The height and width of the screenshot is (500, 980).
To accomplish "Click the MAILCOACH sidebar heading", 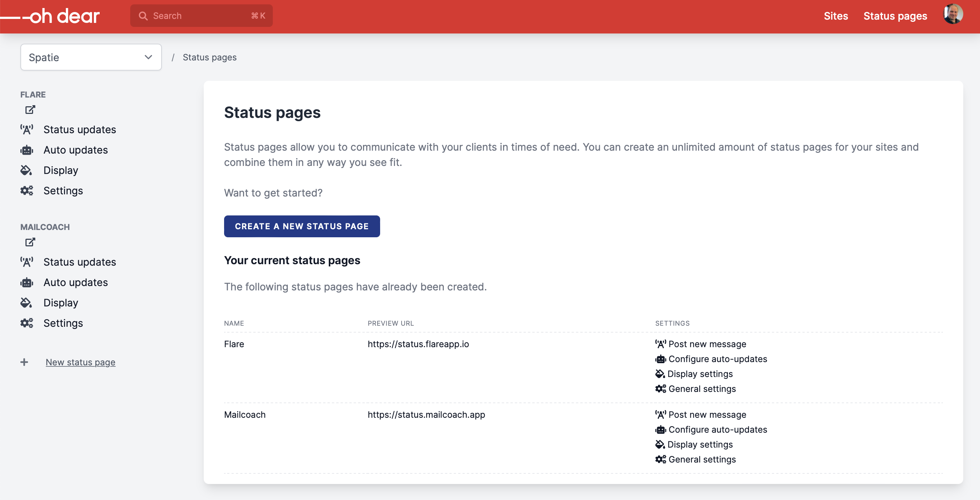I will (x=45, y=227).
